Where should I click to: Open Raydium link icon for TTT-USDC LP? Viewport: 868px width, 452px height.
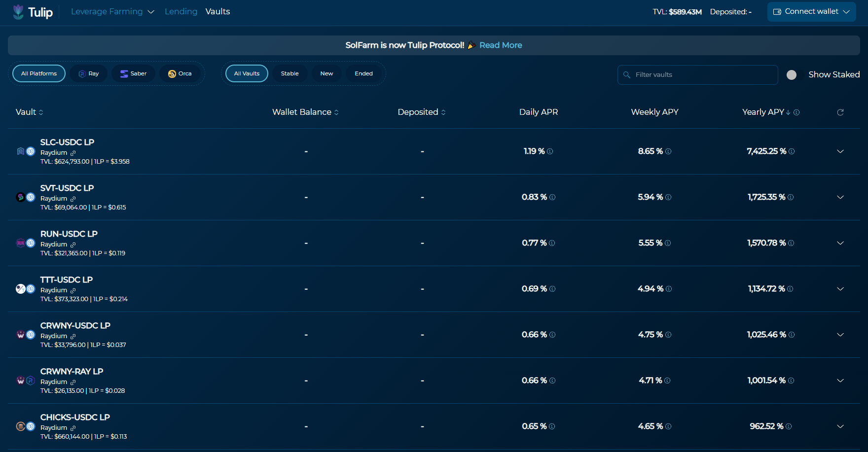[73, 290]
